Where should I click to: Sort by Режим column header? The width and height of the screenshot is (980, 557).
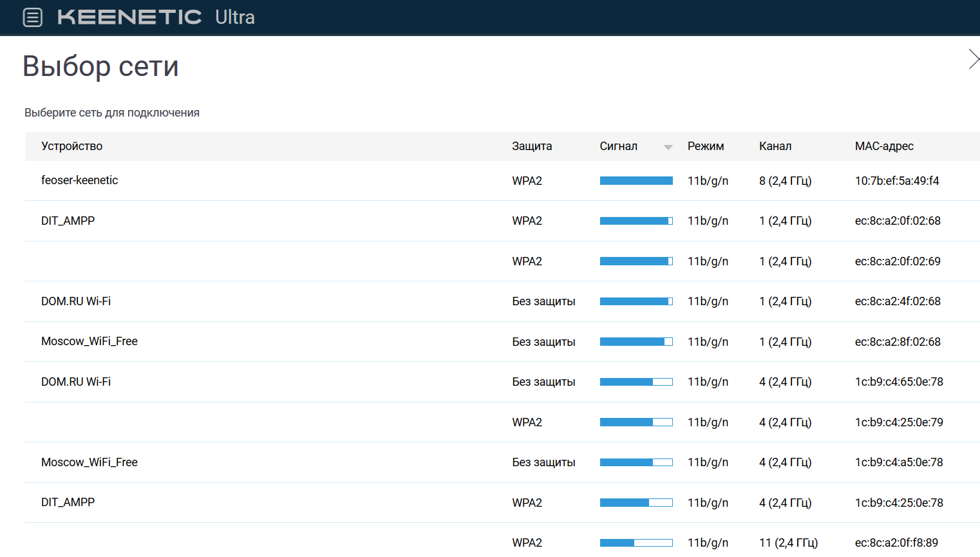(706, 146)
